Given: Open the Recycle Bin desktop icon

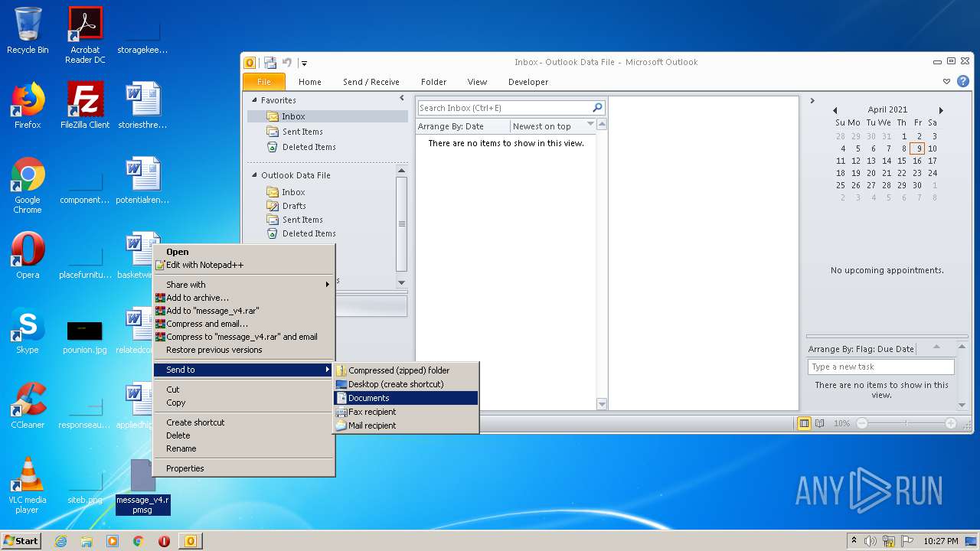Looking at the screenshot, I should click(28, 31).
